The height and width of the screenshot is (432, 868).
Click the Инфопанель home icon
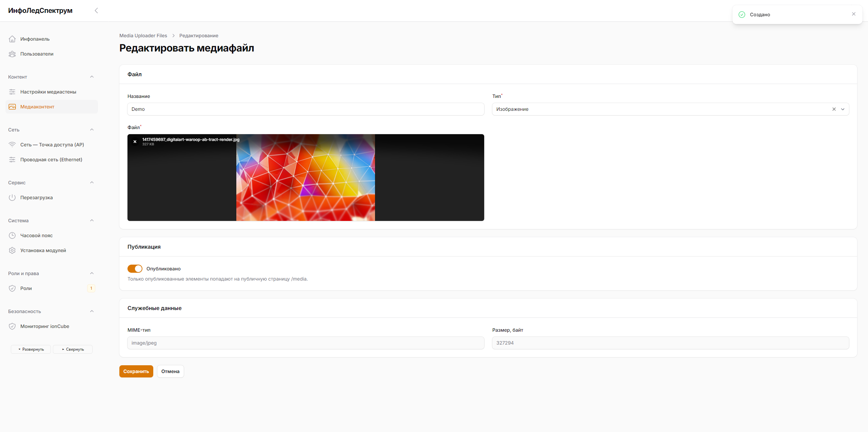point(12,39)
